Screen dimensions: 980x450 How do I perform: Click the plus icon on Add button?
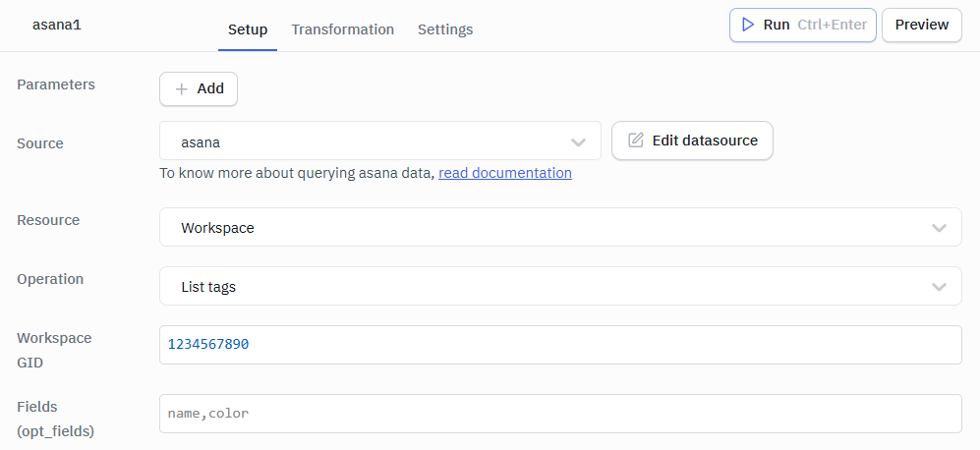[181, 89]
